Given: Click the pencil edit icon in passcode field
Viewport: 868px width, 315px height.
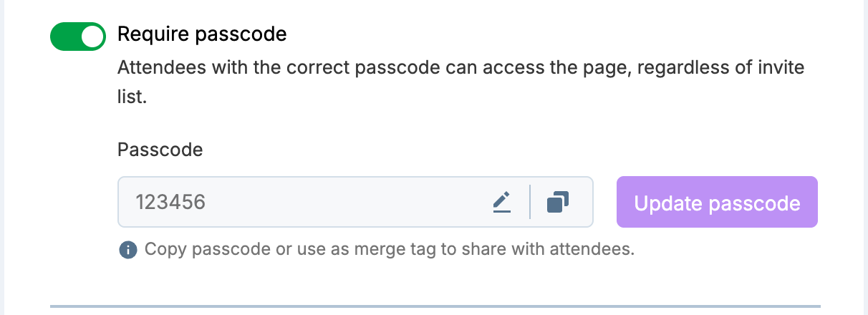Looking at the screenshot, I should point(502,203).
